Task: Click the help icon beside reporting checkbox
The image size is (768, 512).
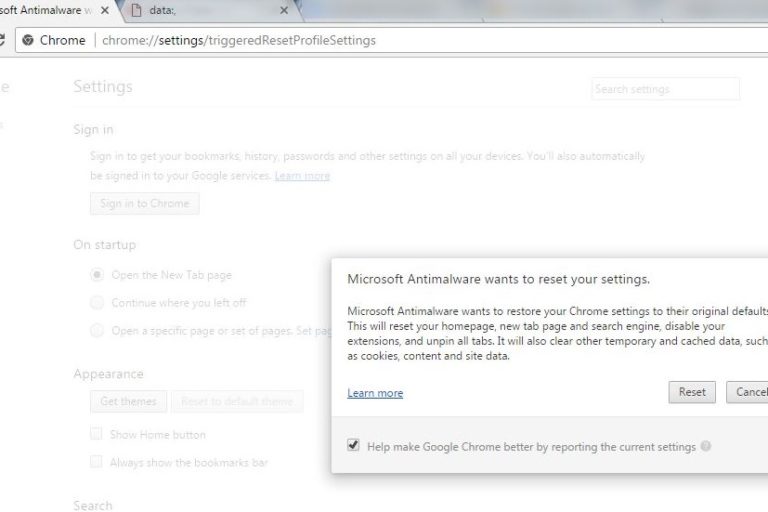Action: click(x=706, y=446)
